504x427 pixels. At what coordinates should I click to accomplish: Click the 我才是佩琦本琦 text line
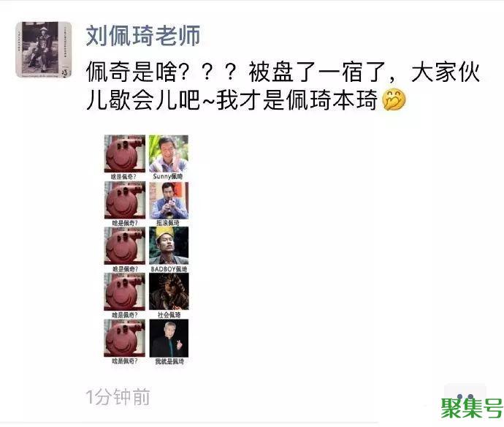coord(297,100)
